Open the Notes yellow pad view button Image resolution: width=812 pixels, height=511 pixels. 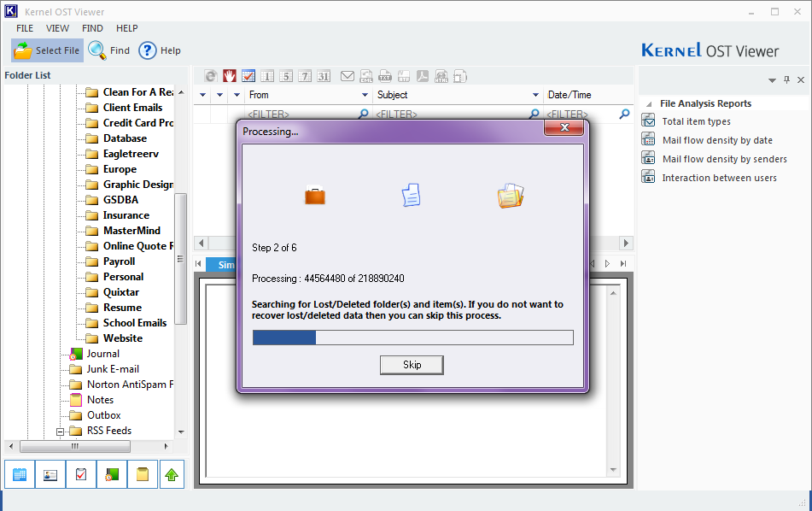(x=143, y=474)
